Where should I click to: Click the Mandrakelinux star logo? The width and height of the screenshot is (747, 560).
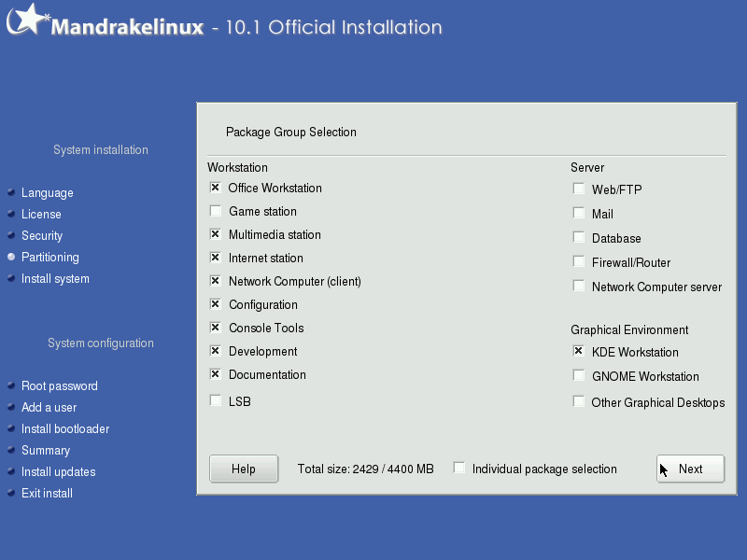28,19
